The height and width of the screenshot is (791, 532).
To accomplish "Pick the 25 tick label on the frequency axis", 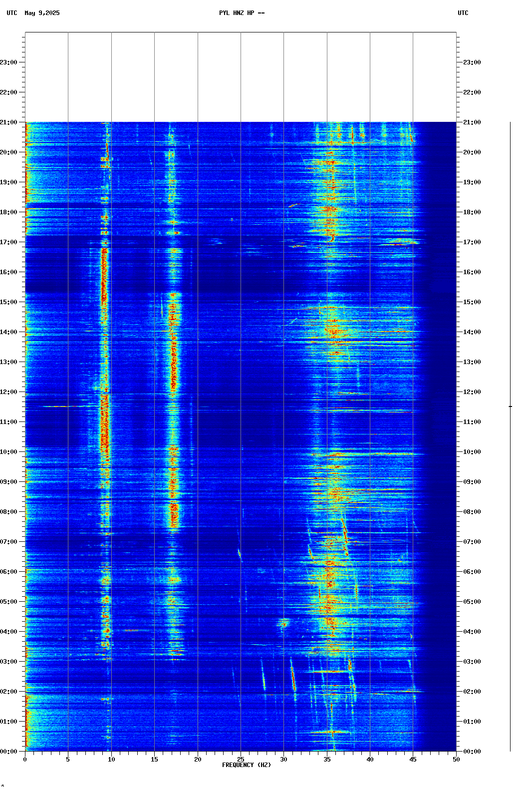I will click(241, 760).
